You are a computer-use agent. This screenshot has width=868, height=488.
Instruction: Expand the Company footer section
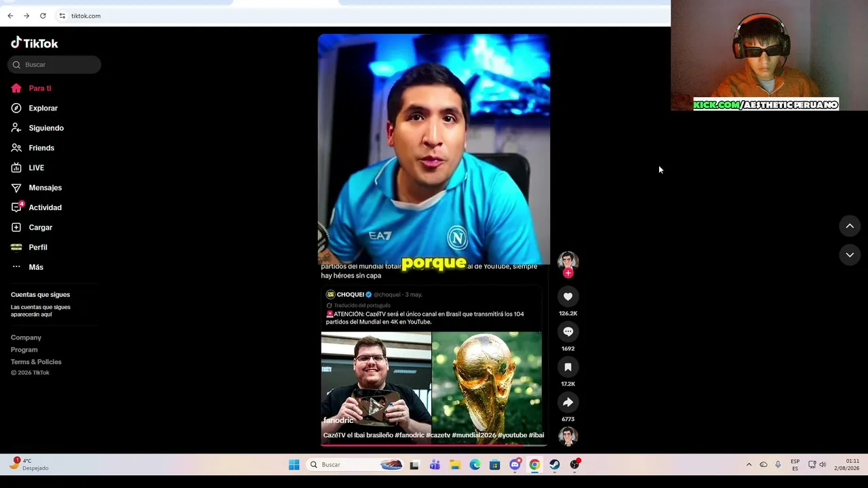[x=26, y=338]
